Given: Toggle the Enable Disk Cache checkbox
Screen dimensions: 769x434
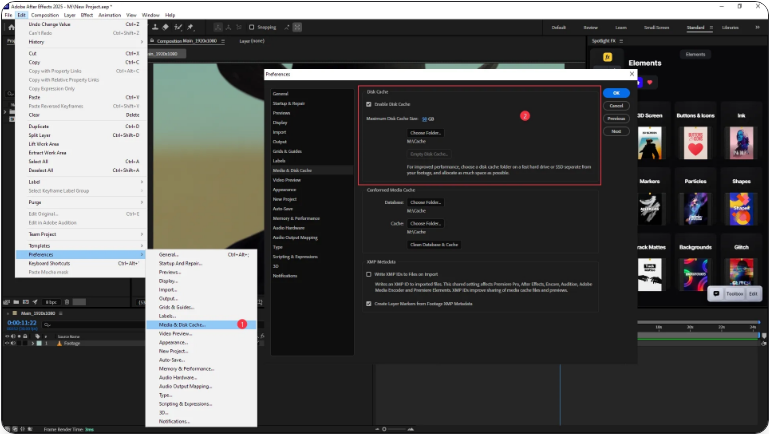Looking at the screenshot, I should point(369,104).
